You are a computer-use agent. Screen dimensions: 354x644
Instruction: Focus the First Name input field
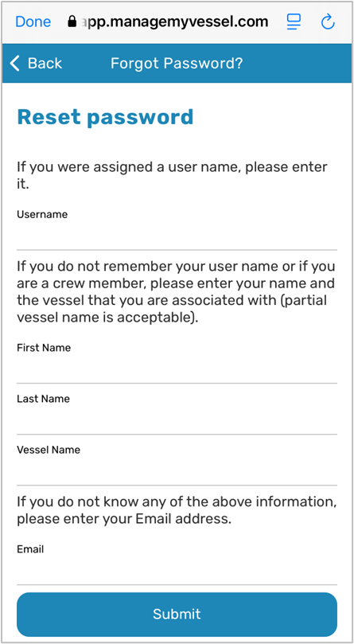click(177, 369)
